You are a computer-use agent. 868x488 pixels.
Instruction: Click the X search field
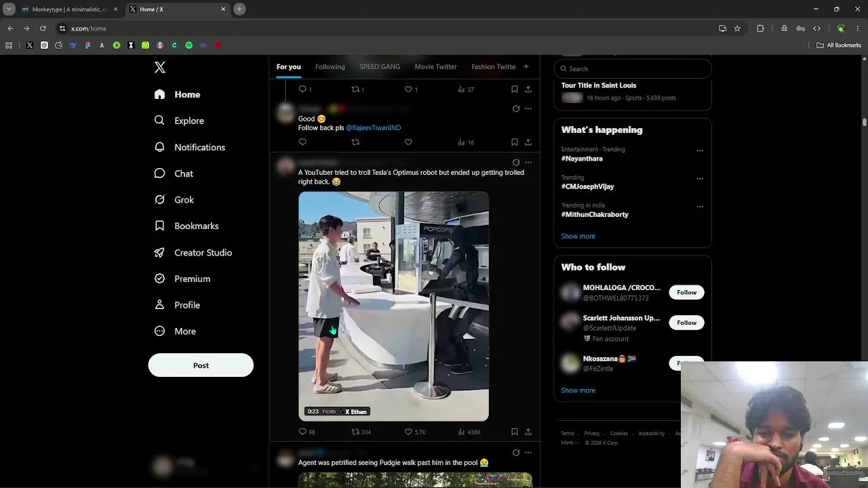tap(633, 68)
